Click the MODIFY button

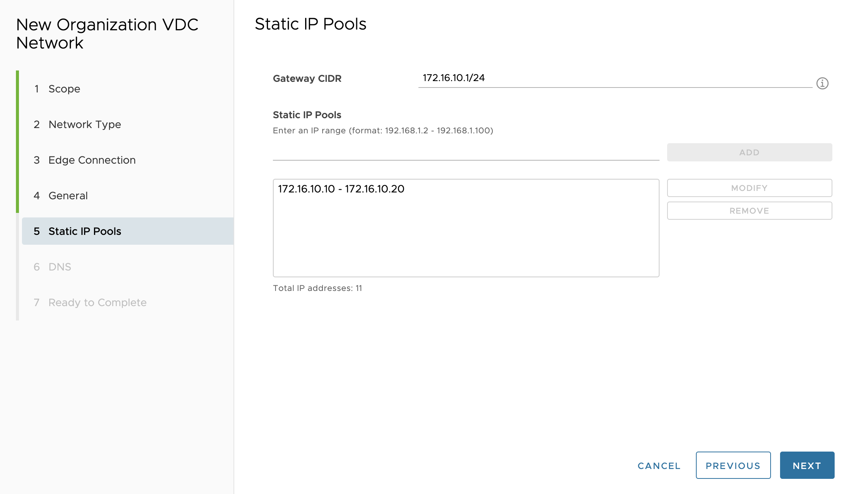click(749, 188)
